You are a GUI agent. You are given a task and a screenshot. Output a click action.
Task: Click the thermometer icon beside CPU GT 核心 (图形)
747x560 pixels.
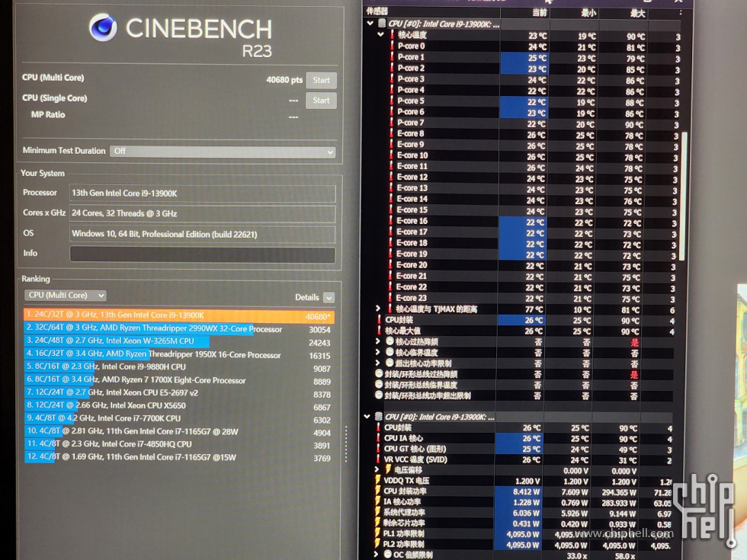coord(380,449)
